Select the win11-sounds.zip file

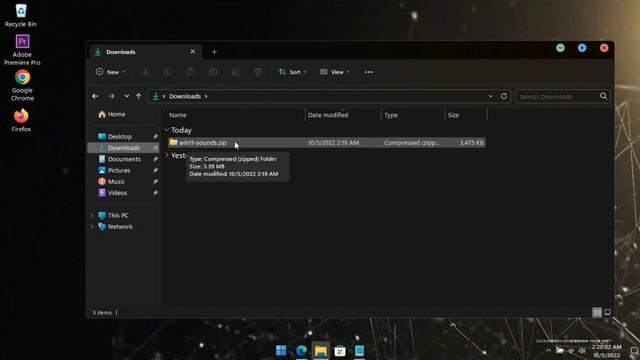tap(326, 142)
